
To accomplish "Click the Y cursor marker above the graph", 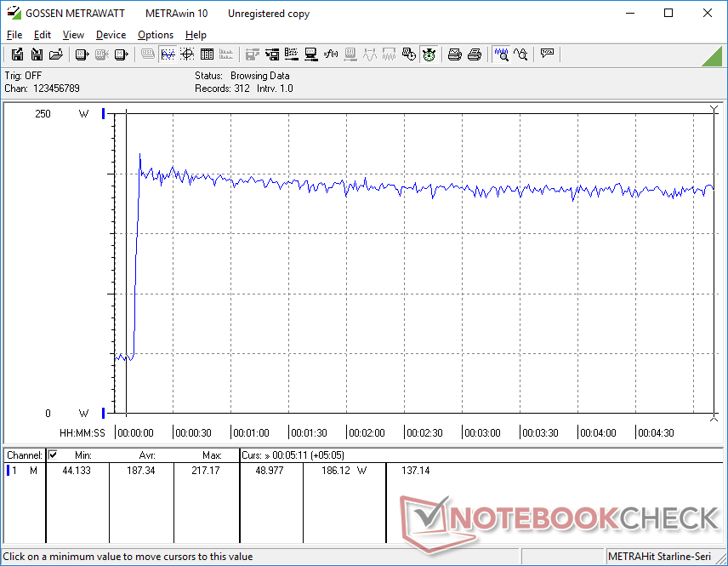I will click(x=714, y=109).
